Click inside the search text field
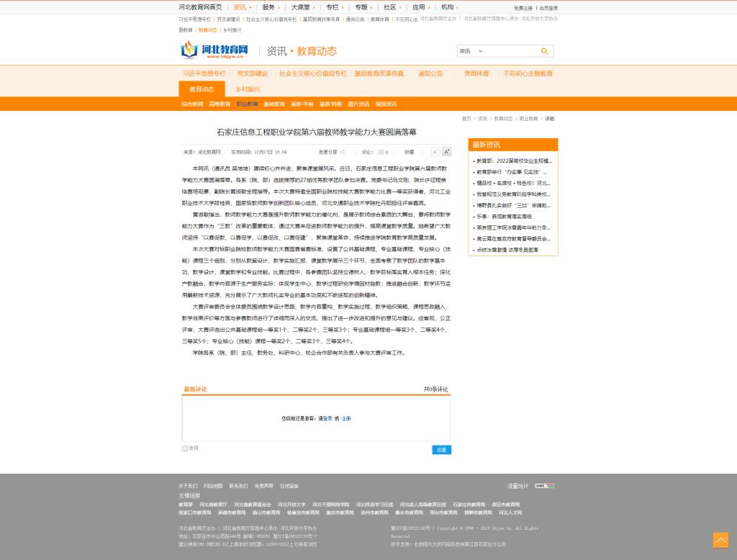Image resolution: width=737 pixels, height=560 pixels. point(507,51)
